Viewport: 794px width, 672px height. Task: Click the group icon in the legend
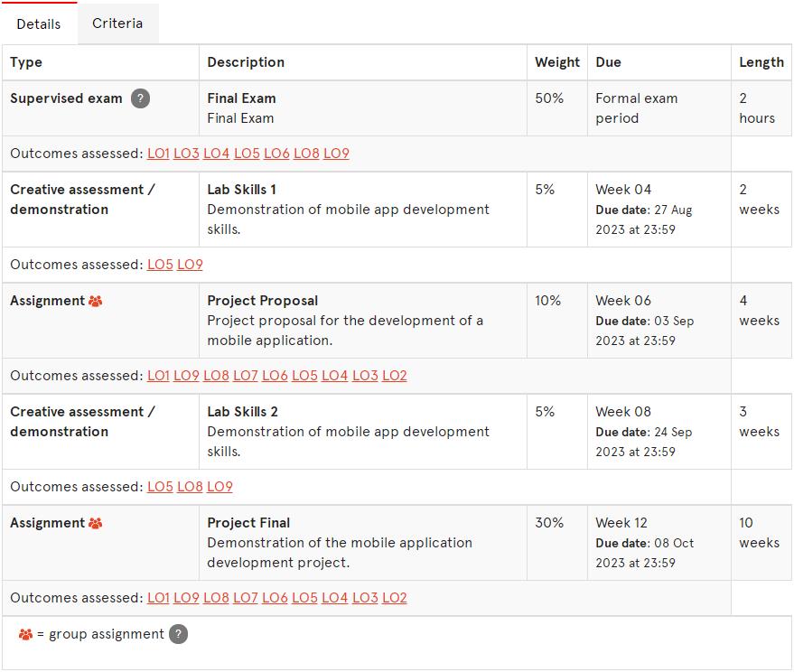pyautogui.click(x=25, y=635)
